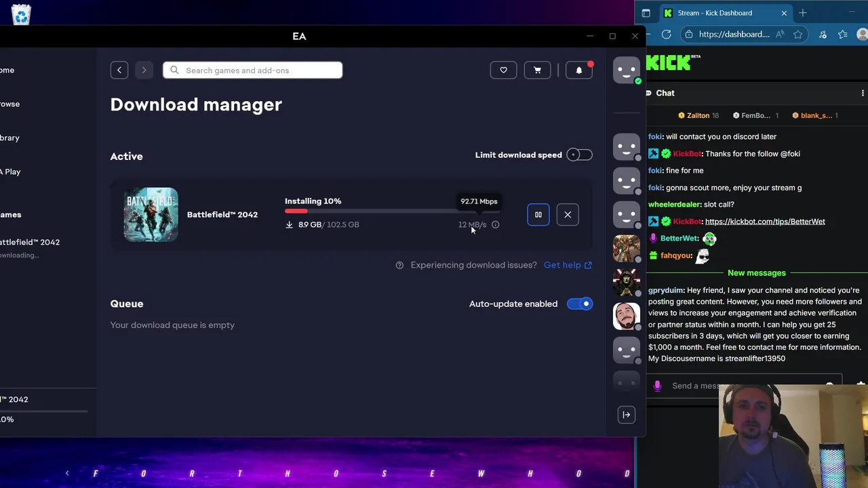The width and height of the screenshot is (868, 488).
Task: Click top chatter Zallton
Action: pos(698,115)
